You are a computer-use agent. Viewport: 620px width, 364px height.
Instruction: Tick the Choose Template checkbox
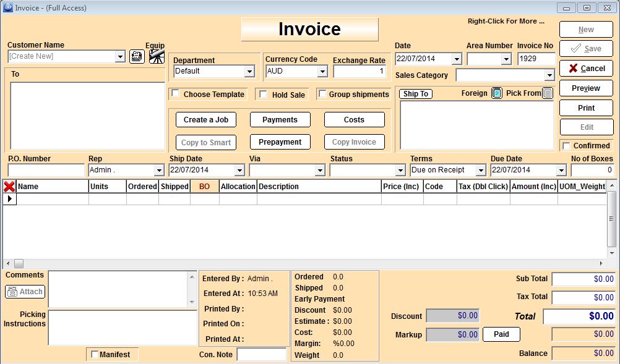pyautogui.click(x=176, y=94)
